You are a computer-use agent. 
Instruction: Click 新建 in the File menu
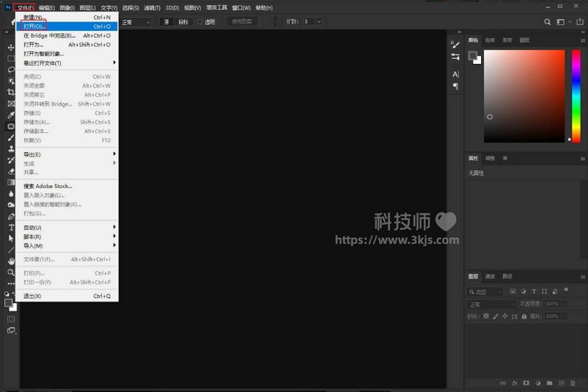coord(67,17)
